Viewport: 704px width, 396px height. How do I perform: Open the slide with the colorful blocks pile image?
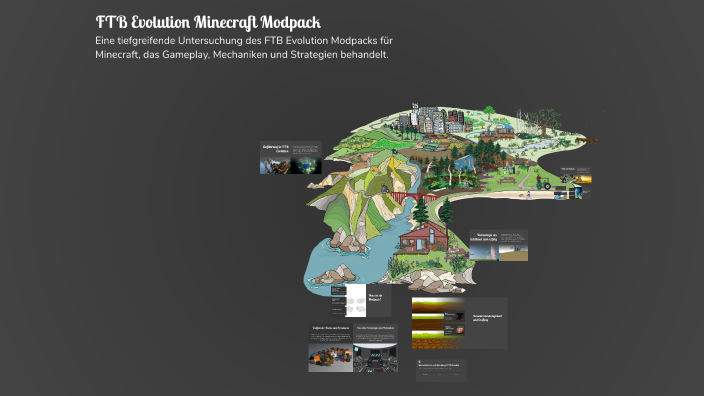tap(330, 348)
